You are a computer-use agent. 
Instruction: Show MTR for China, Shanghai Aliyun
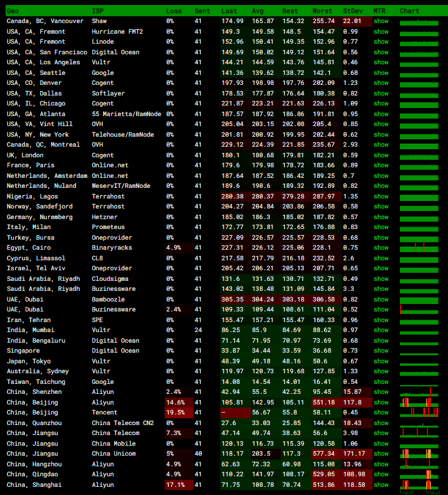click(381, 485)
